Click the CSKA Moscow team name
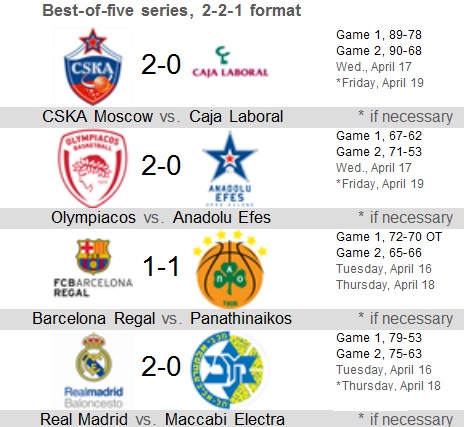 tap(98, 117)
